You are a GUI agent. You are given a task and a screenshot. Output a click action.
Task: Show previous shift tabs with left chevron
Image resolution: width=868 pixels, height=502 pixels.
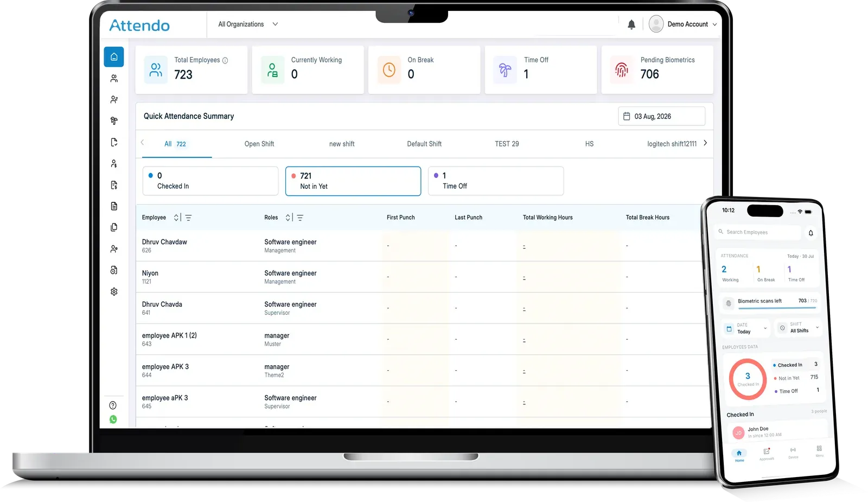[x=142, y=142]
